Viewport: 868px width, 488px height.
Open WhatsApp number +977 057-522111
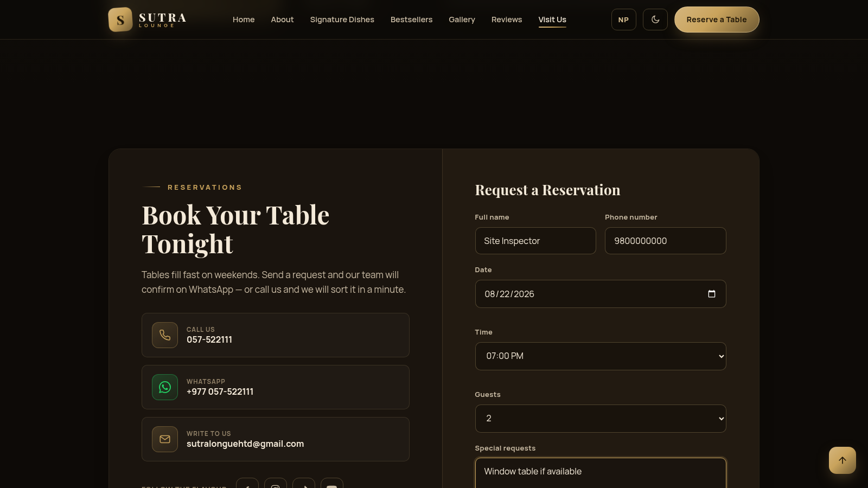point(220,392)
